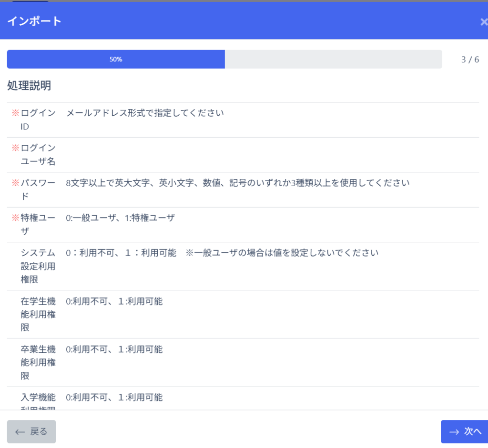
Task: Close the インポート dialog with the X
Action: coord(483,22)
